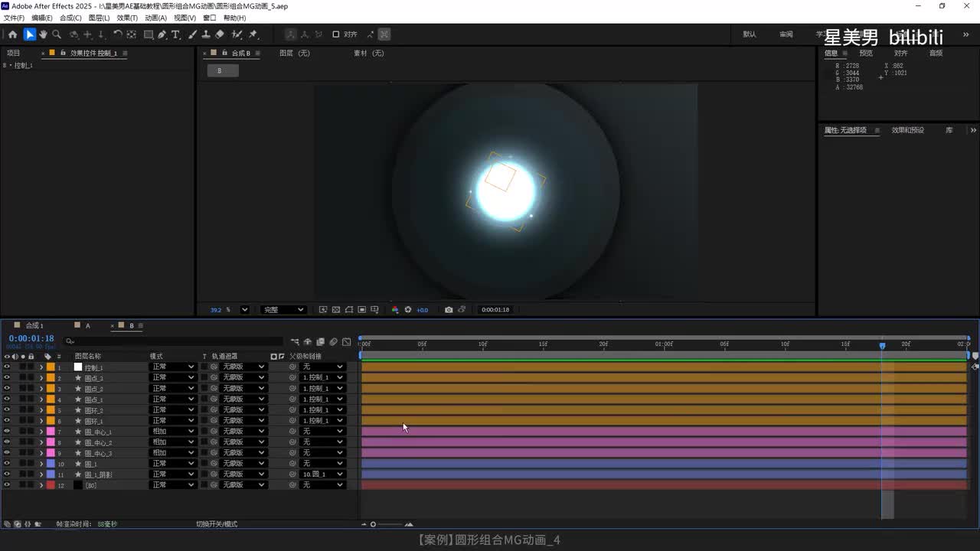
Task: Go to the Home screen icon
Action: 12,34
